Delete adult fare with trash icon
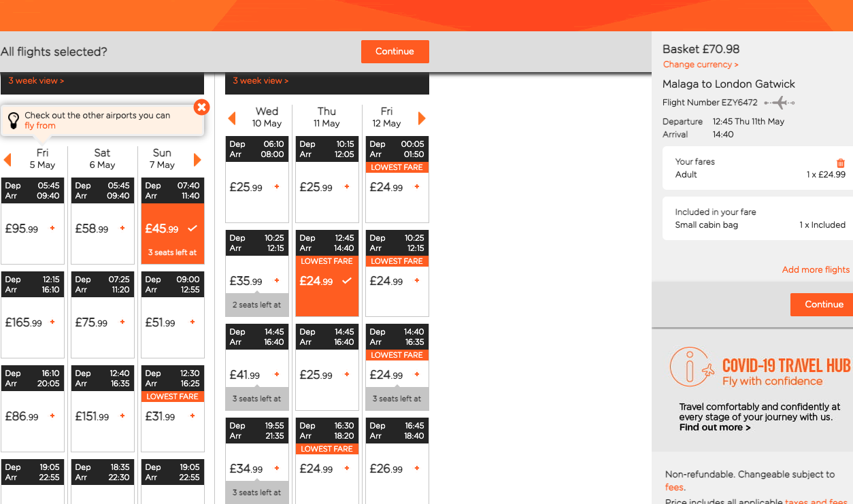Image resolution: width=853 pixels, height=504 pixels. [841, 163]
